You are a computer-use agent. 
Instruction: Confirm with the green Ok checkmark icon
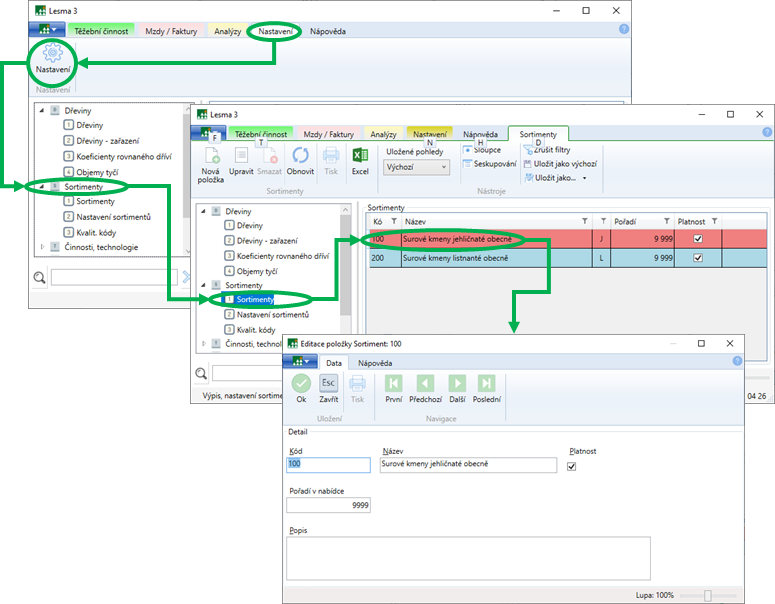pos(301,383)
